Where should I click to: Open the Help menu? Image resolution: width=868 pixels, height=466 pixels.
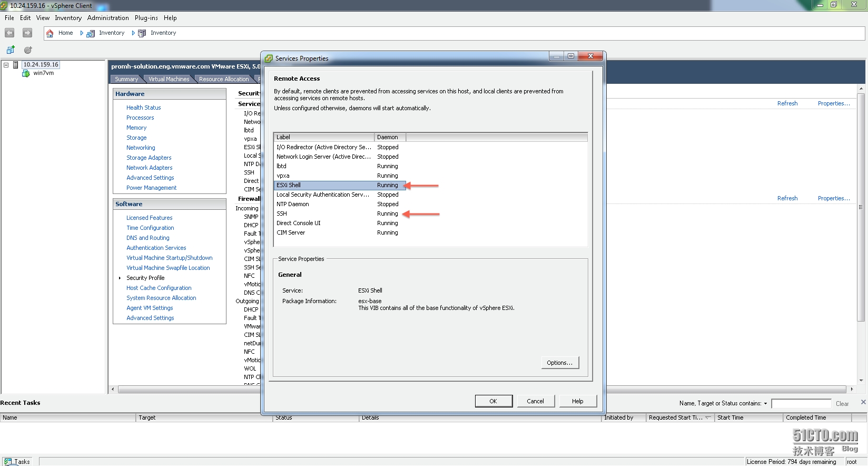[x=170, y=18]
